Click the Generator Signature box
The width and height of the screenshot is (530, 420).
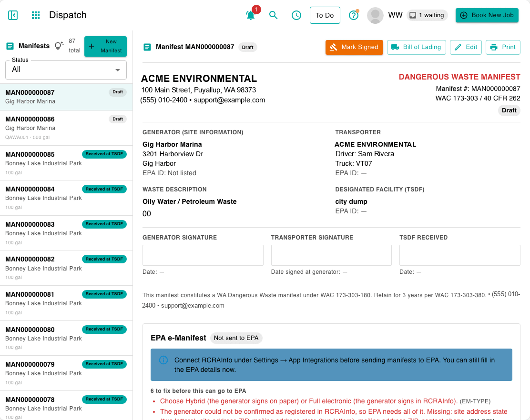(203, 255)
